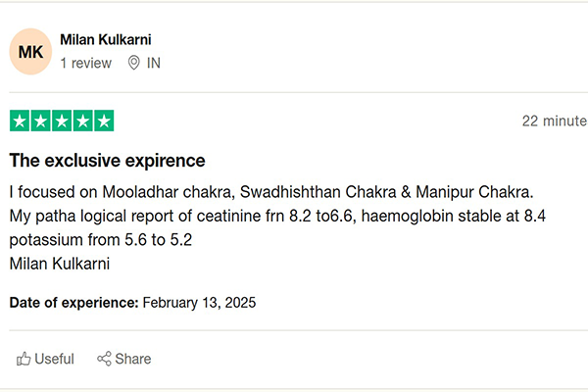Screen dimensions: 588x392
Task: Click the 'IN' country code label
Action: 154,63
